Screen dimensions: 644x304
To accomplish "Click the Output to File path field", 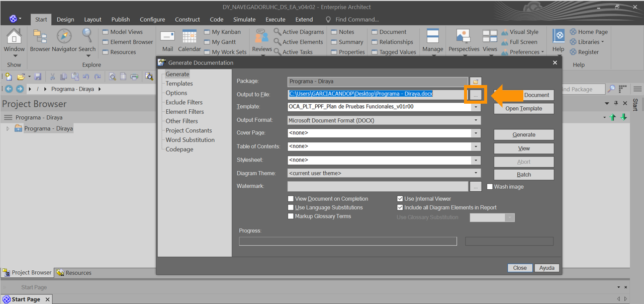I will 377,94.
